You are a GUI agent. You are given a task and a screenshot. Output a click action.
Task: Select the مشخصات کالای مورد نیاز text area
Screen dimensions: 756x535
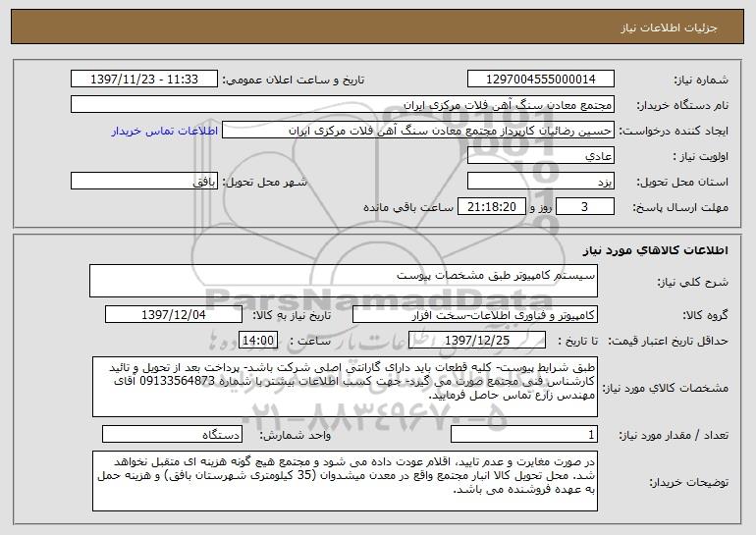(345, 387)
